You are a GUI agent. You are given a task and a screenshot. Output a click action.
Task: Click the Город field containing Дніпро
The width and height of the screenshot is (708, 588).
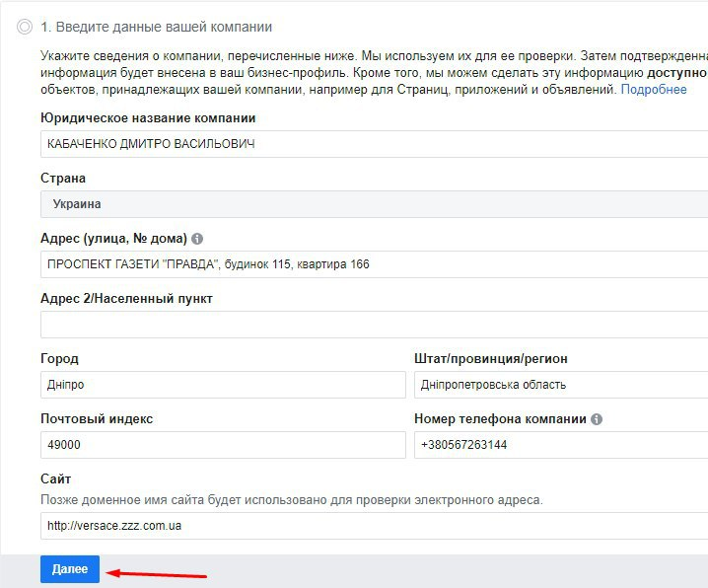point(223,385)
